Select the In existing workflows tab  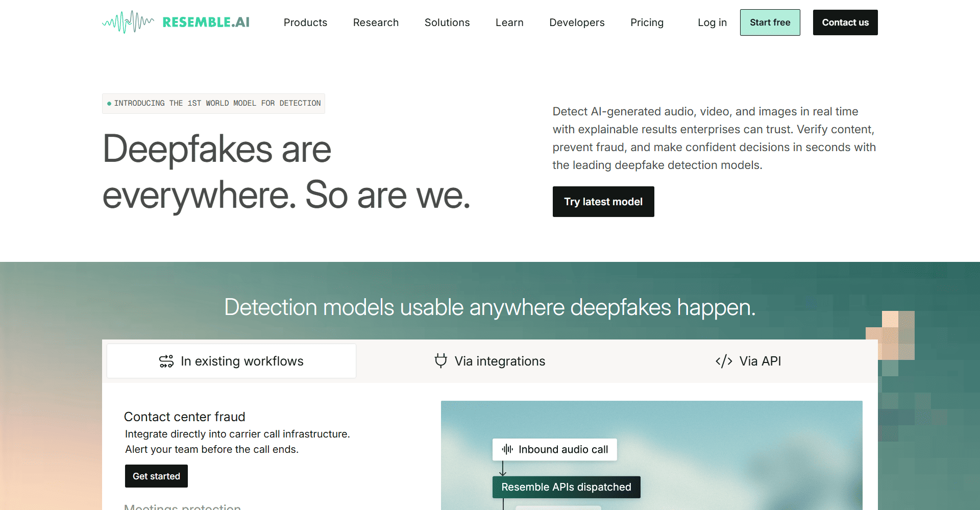coord(231,361)
